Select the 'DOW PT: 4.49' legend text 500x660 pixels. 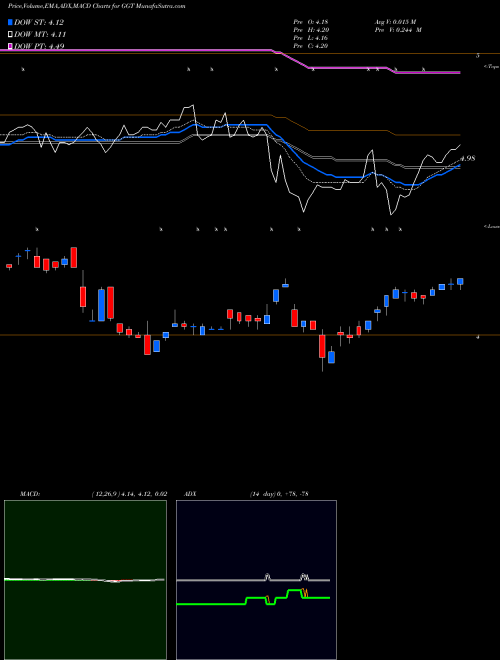39,46
